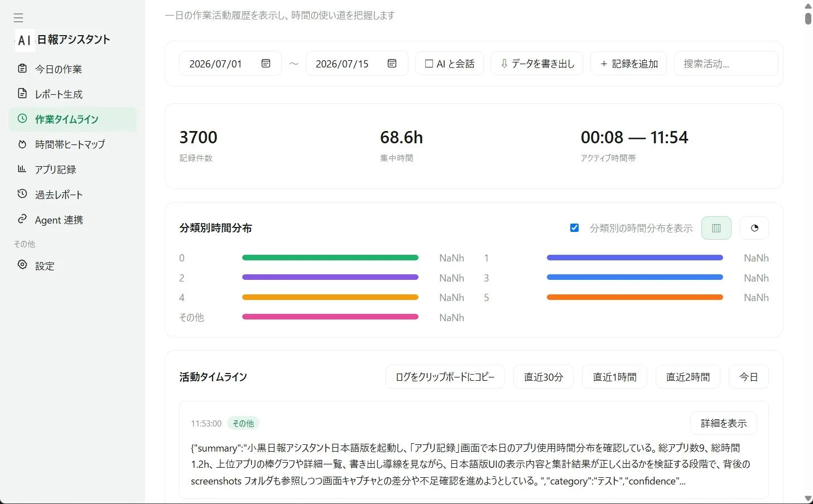
Task: Click the amber bar for category 4
Action: click(x=330, y=297)
